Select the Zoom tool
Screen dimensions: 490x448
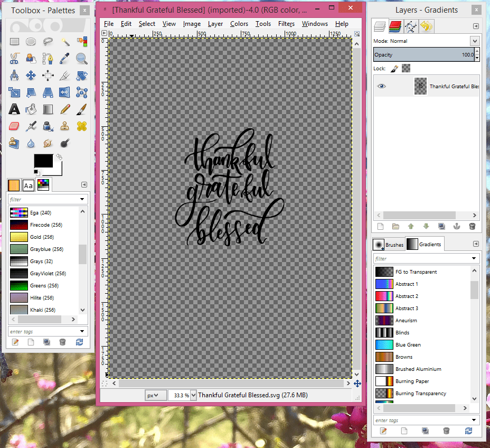82,59
